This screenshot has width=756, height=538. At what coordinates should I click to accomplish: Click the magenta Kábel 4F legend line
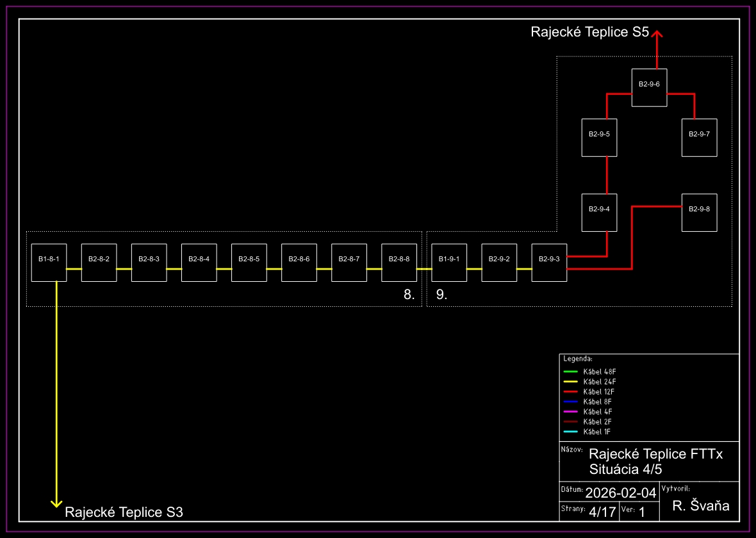click(570, 411)
